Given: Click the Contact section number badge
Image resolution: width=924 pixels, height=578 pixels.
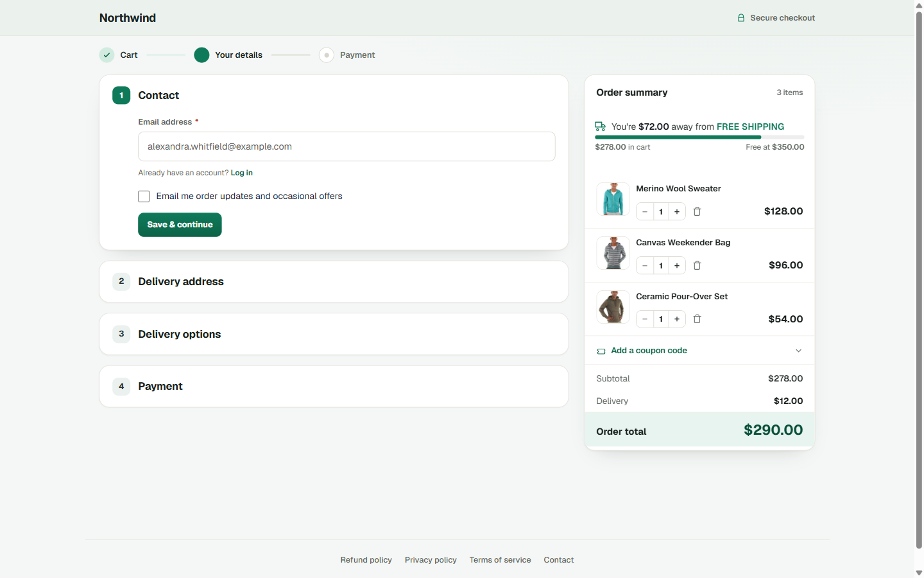Looking at the screenshot, I should click(x=121, y=96).
